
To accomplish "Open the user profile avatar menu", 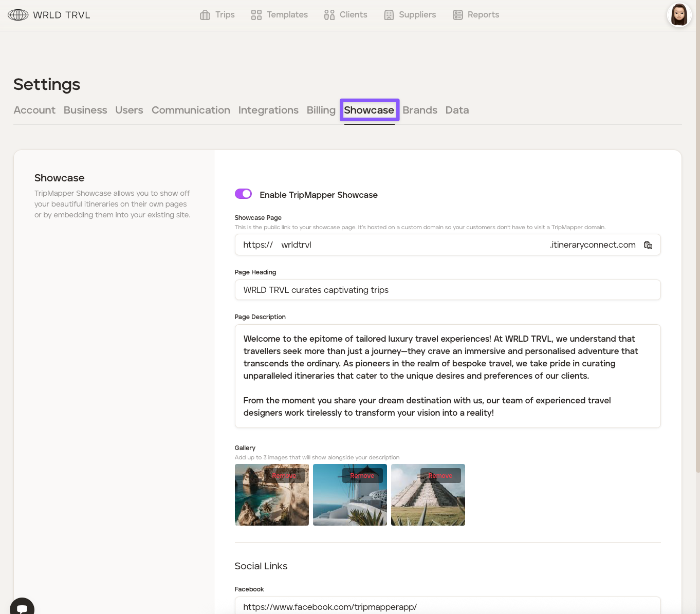I will point(679,15).
